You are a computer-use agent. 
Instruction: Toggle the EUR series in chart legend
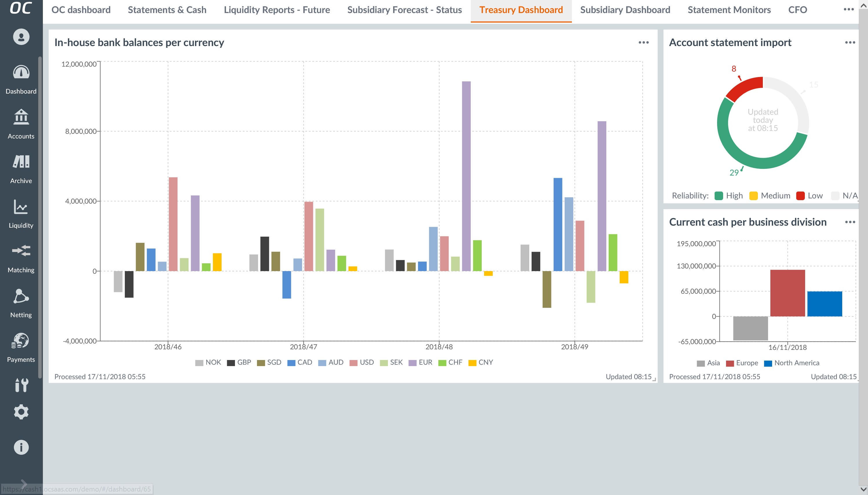tap(421, 362)
